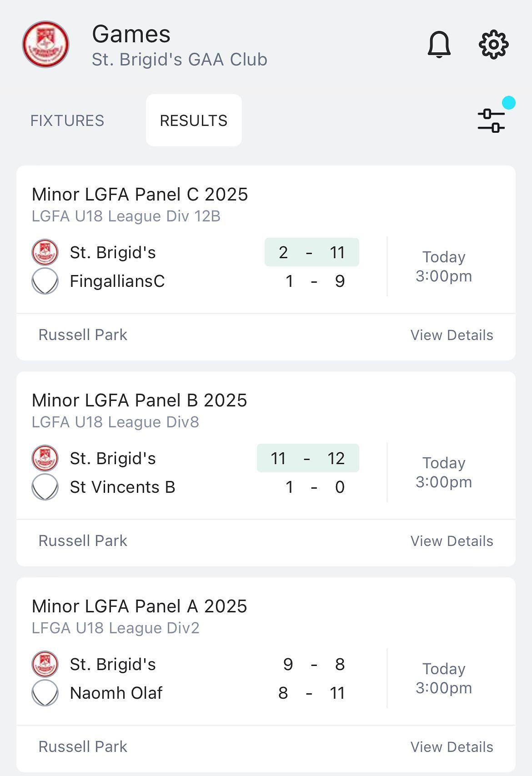View details for the FingalliansC match

pyautogui.click(x=452, y=335)
